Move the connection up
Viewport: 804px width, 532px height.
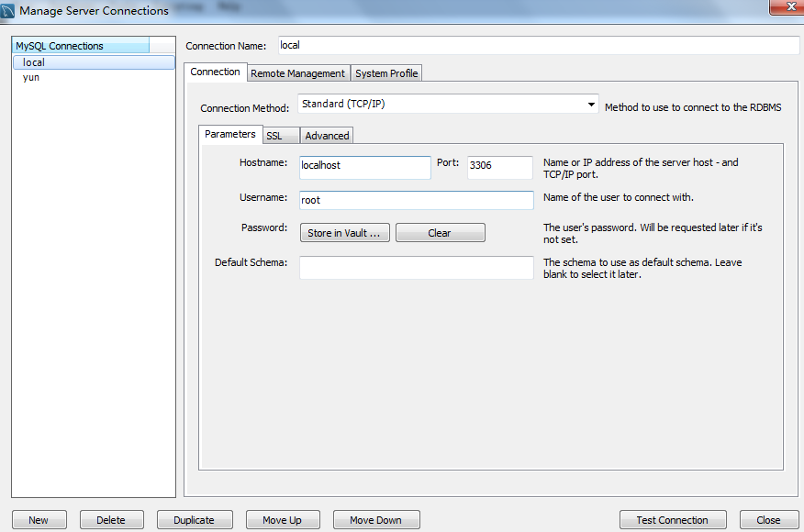(x=283, y=520)
